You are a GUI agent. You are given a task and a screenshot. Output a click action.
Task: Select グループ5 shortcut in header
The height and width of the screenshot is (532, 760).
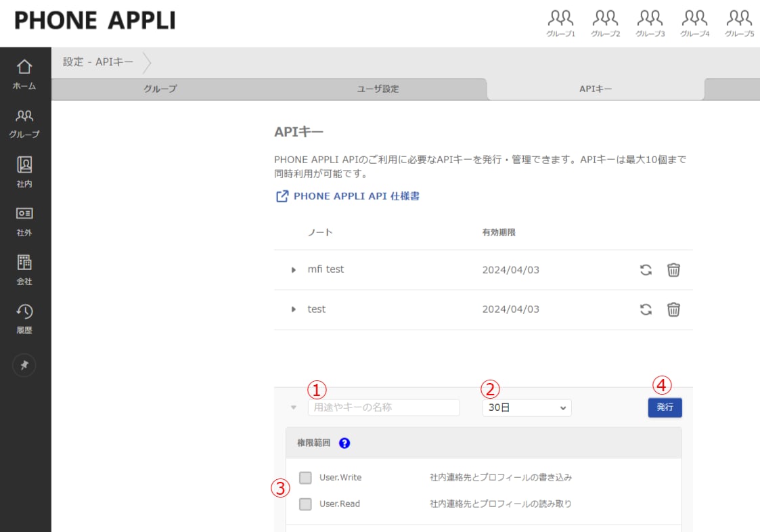point(738,23)
